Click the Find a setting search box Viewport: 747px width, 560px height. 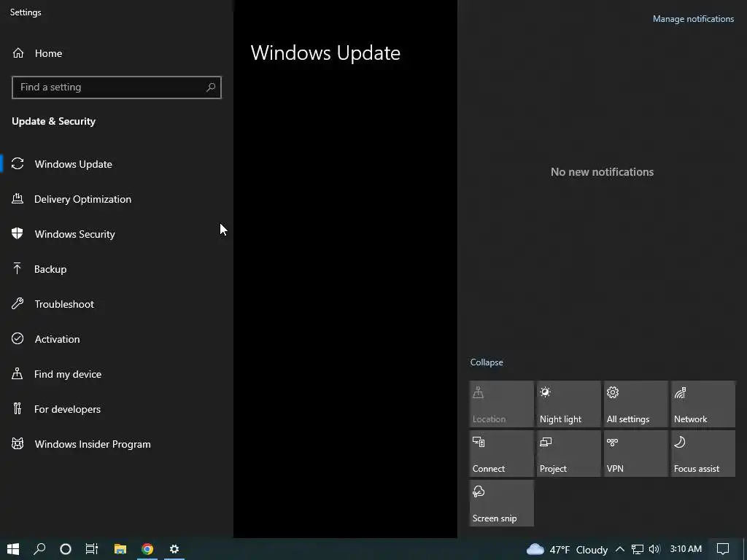(116, 87)
